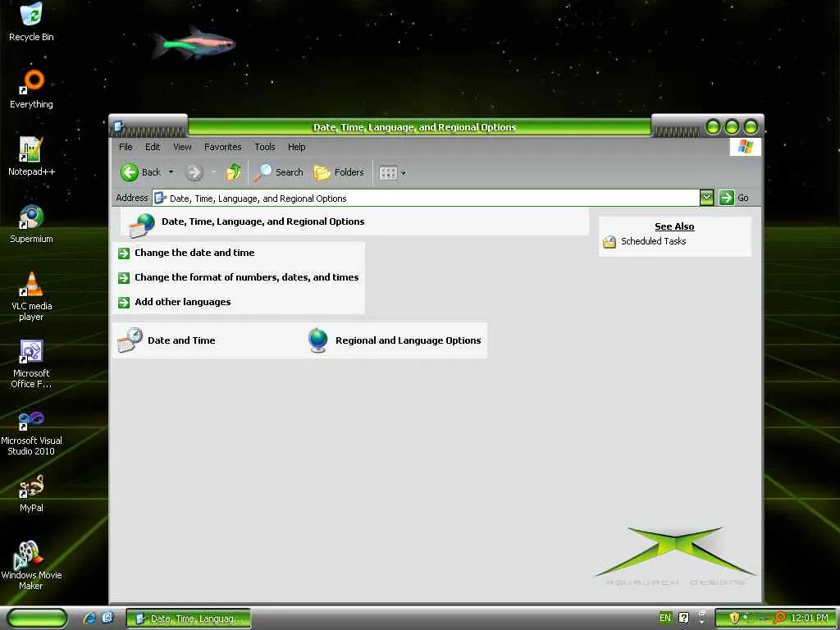Close the window with the last green button

(751, 127)
